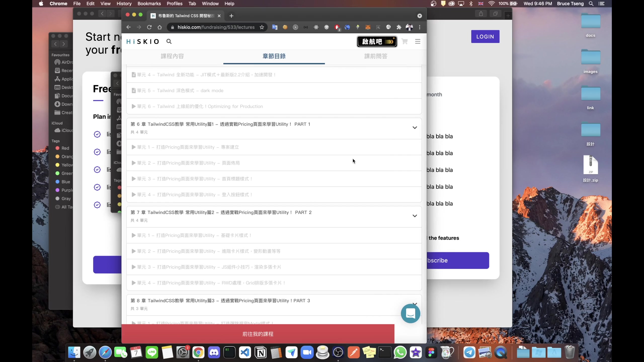Switch to 課程內容 tab
The height and width of the screenshot is (362, 644).
(172, 56)
